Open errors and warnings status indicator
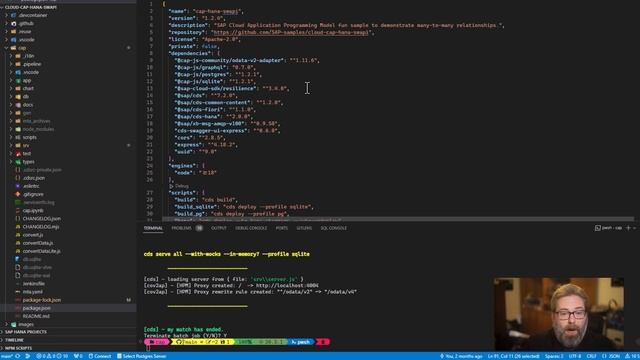Screen dimensions: 640x360 click(52, 356)
